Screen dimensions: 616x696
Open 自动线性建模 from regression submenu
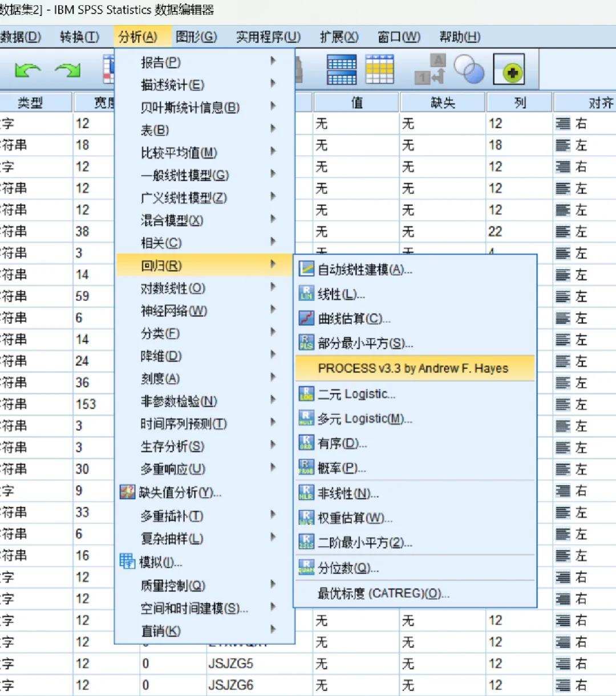[364, 270]
